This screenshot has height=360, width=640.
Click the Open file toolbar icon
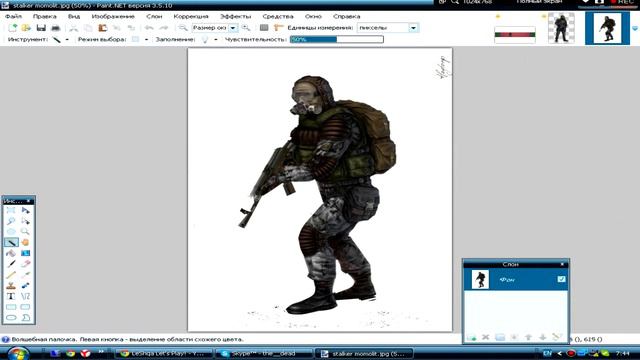point(26,28)
